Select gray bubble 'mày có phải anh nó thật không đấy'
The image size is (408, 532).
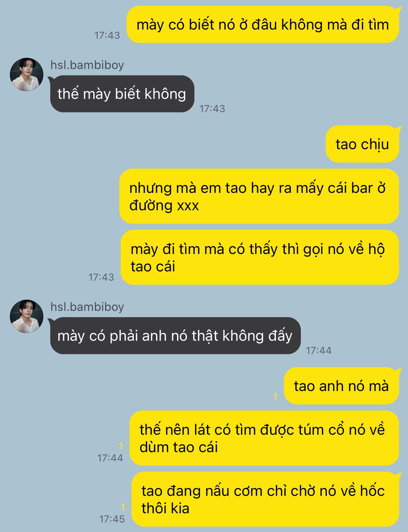175,335
